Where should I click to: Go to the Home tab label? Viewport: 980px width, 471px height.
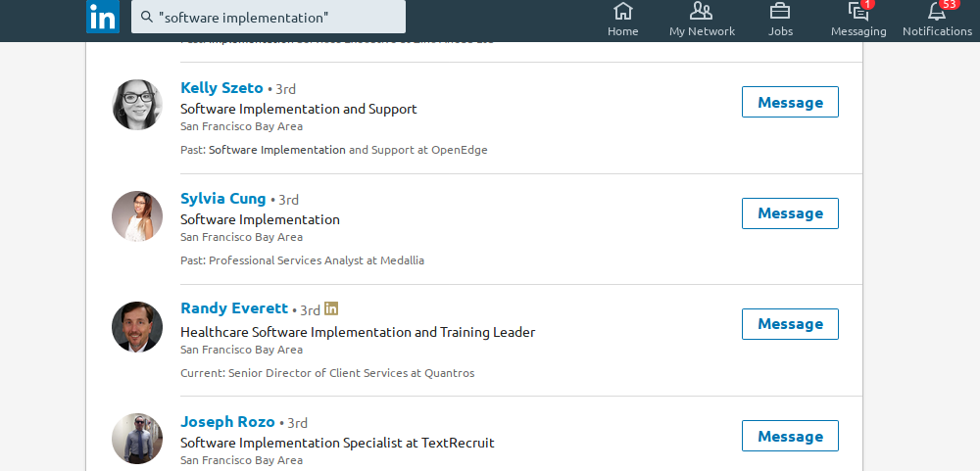pyautogui.click(x=623, y=31)
